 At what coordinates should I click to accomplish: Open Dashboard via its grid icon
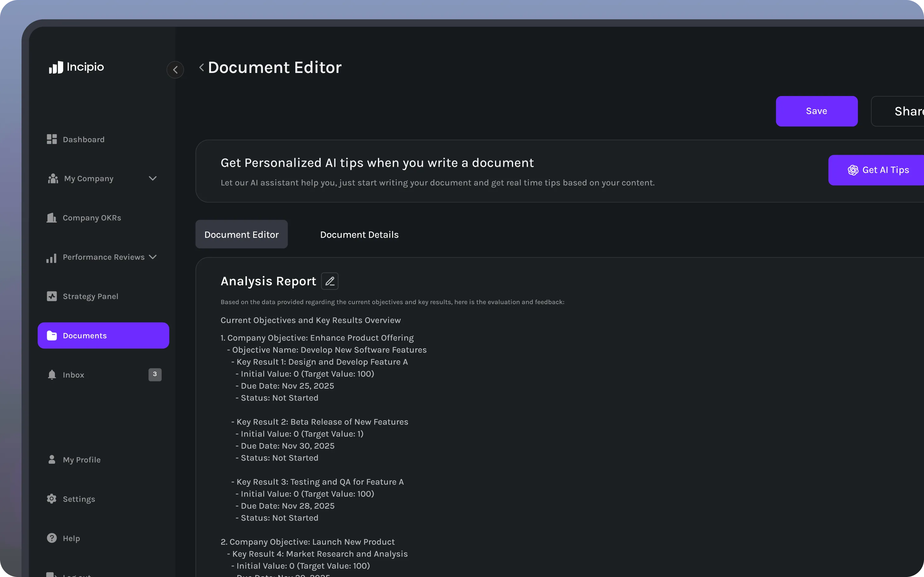[51, 139]
